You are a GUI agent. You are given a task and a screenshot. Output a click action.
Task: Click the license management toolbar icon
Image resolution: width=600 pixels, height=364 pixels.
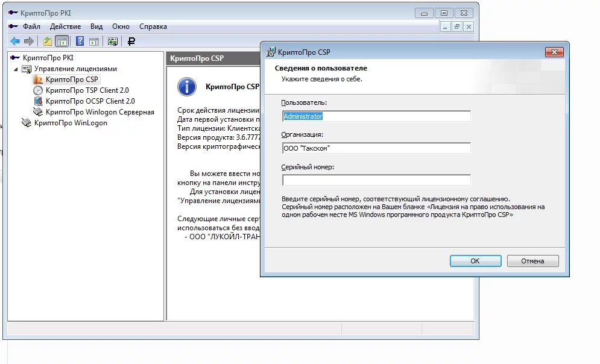(113, 42)
